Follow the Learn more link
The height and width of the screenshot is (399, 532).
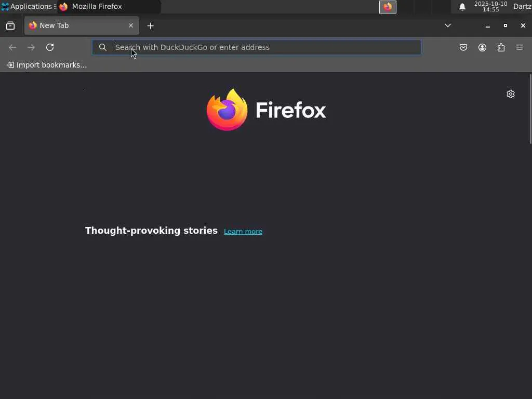243,231
